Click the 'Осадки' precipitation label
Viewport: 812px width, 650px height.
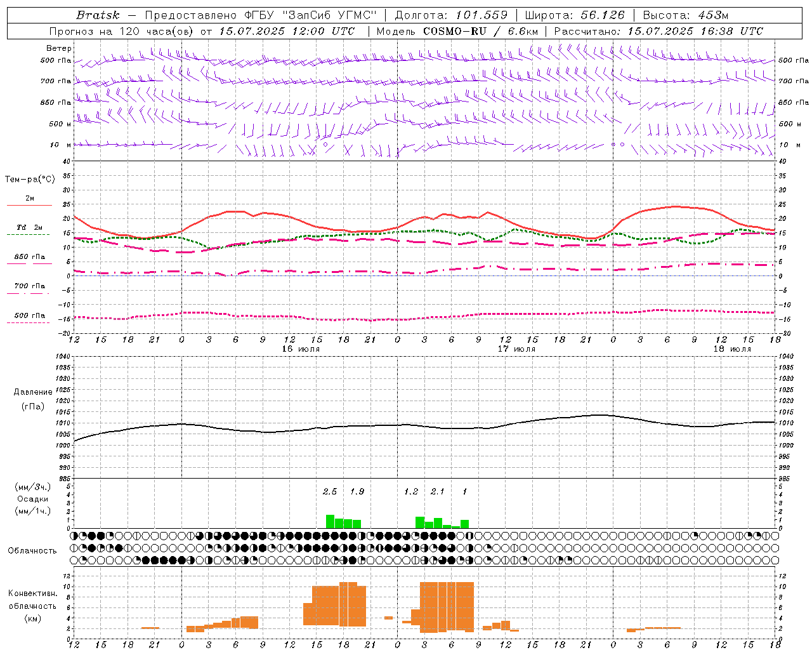[33, 499]
